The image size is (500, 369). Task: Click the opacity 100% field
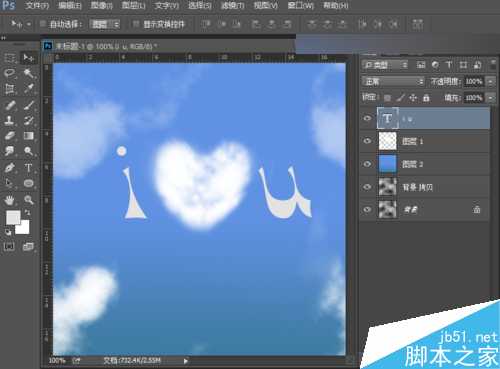click(474, 81)
